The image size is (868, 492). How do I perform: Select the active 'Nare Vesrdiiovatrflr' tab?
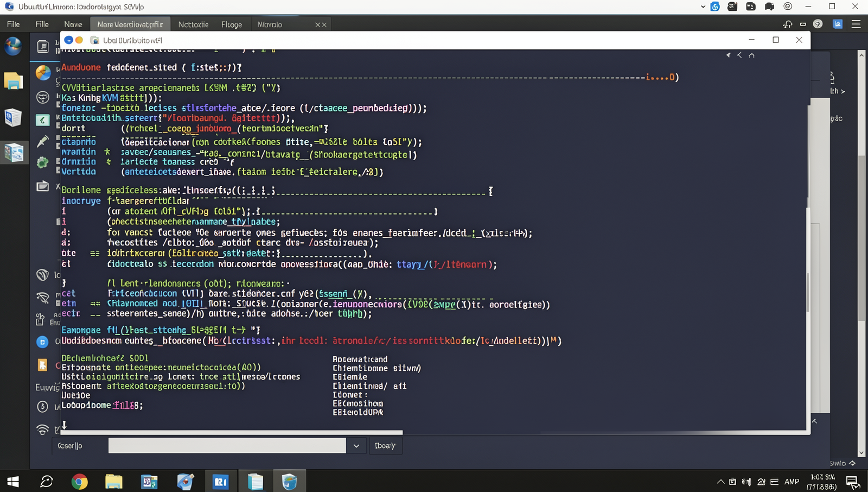point(130,24)
